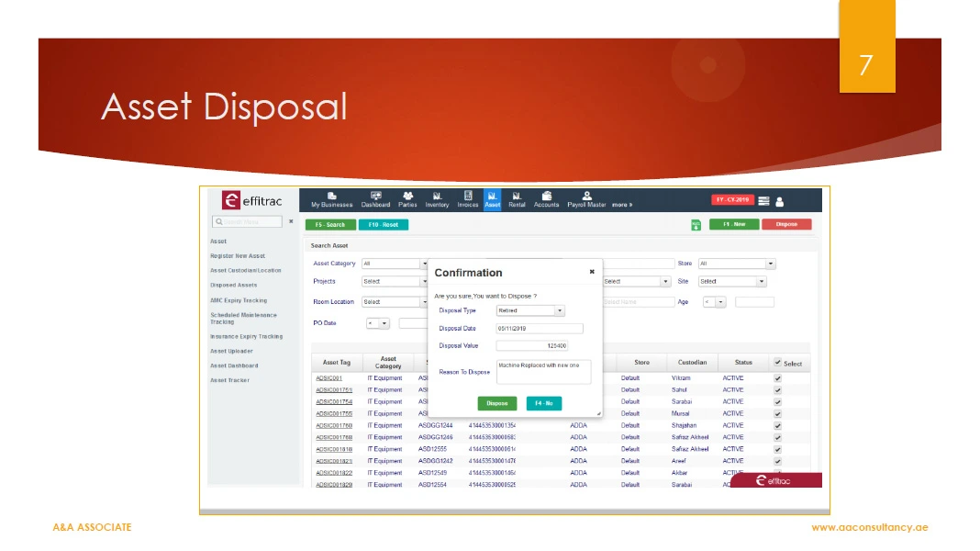Open the Parties module icon

coord(407,196)
